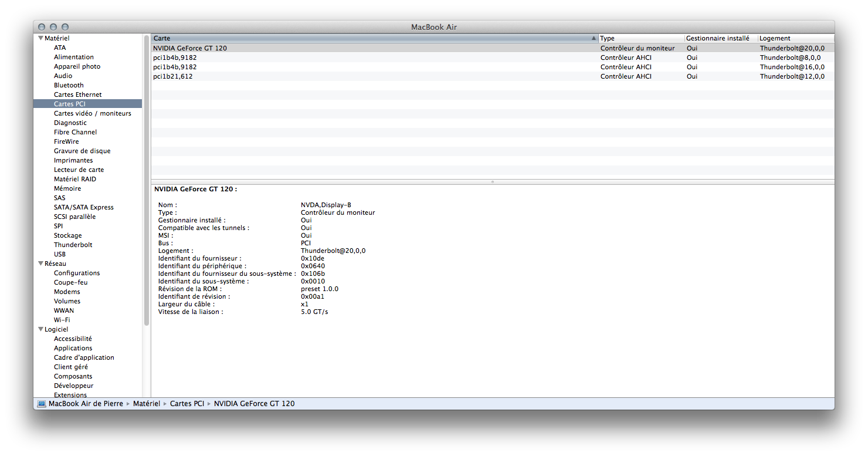The height and width of the screenshot is (456, 868).
Task: Collapse the Matériel section triangle
Action: 40,38
